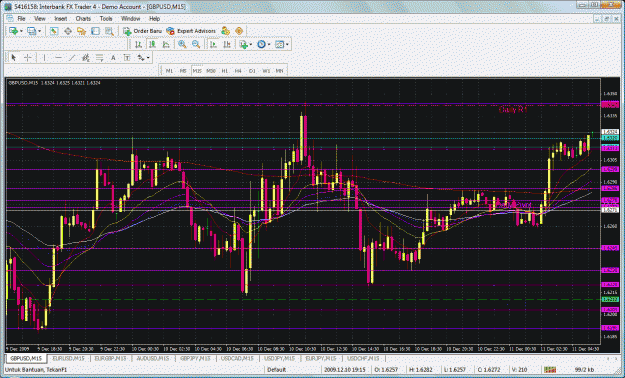Click the chart templates icon
This screenshot has width=625, height=378.
(279, 44)
